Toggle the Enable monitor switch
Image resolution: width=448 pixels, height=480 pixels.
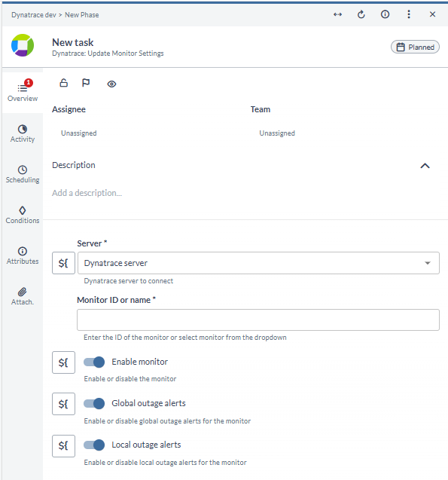(x=94, y=362)
